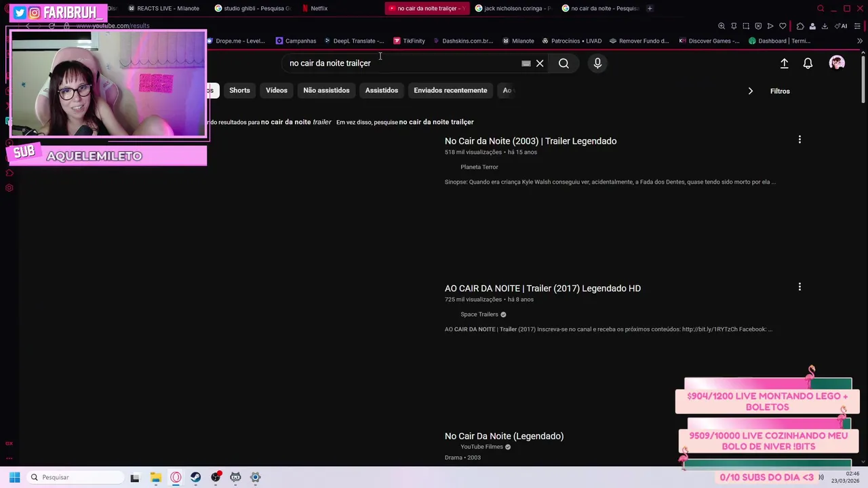Search instead for 'no cair da noite trailçer'
868x488 pixels.
pyautogui.click(x=436, y=122)
